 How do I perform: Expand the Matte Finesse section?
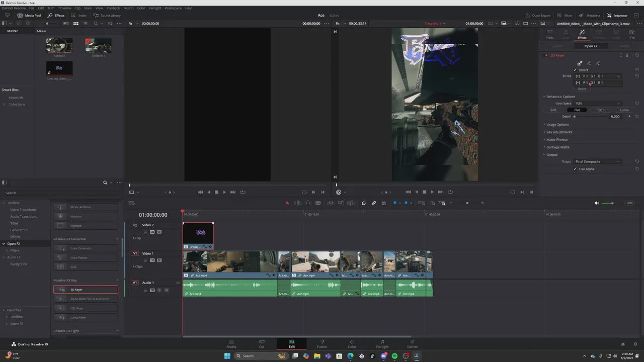pyautogui.click(x=556, y=139)
